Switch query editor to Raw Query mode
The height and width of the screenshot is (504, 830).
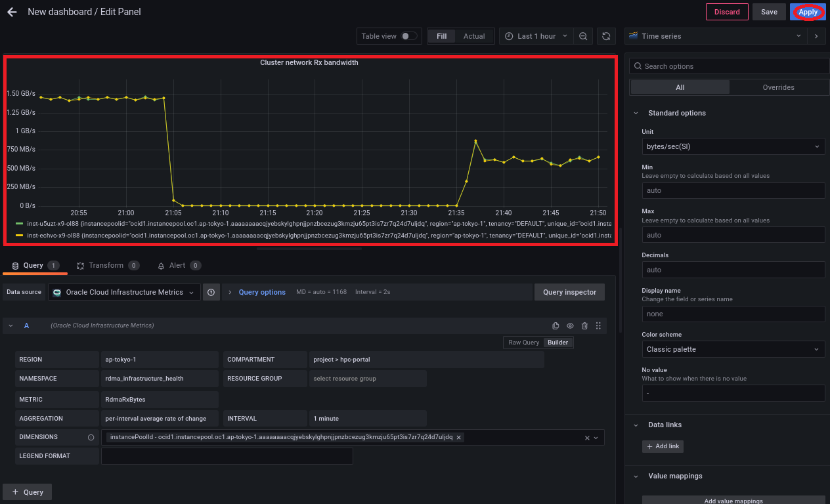[x=523, y=343]
